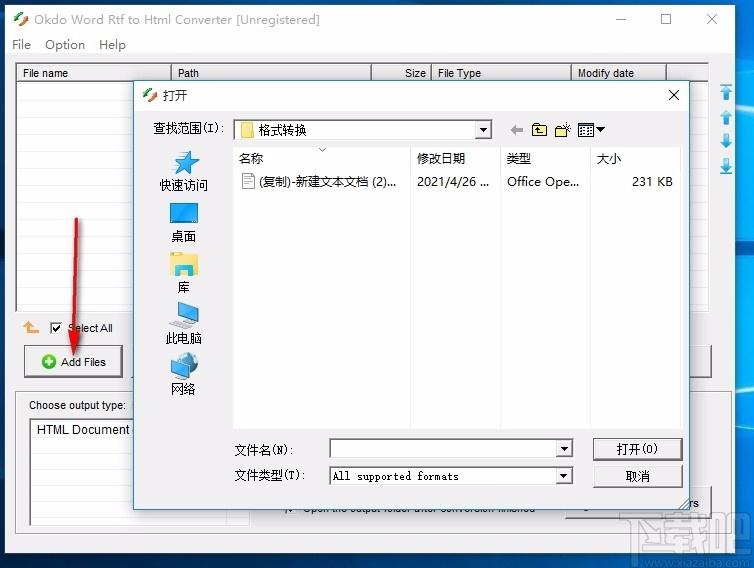This screenshot has height=568, width=754.
Task: Click the orange up-level arrow beside Select All
Action: 31,328
